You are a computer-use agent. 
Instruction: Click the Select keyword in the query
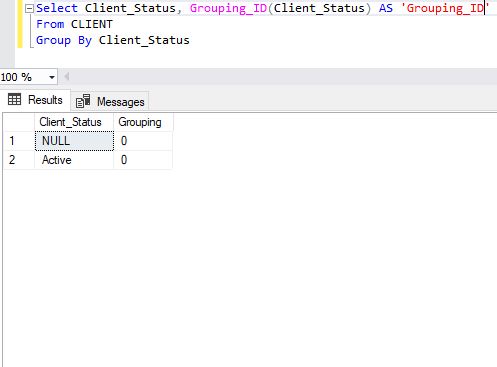(x=57, y=8)
